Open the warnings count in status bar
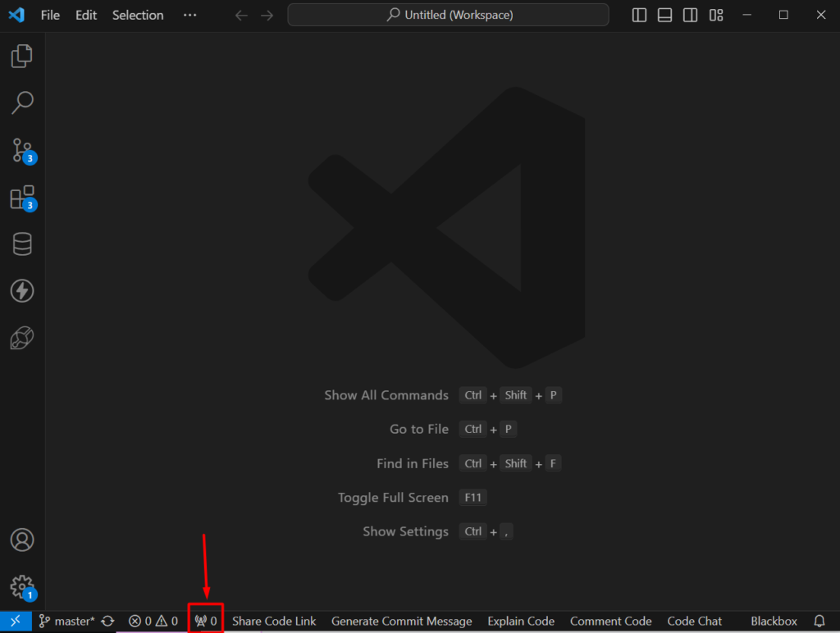 (167, 622)
